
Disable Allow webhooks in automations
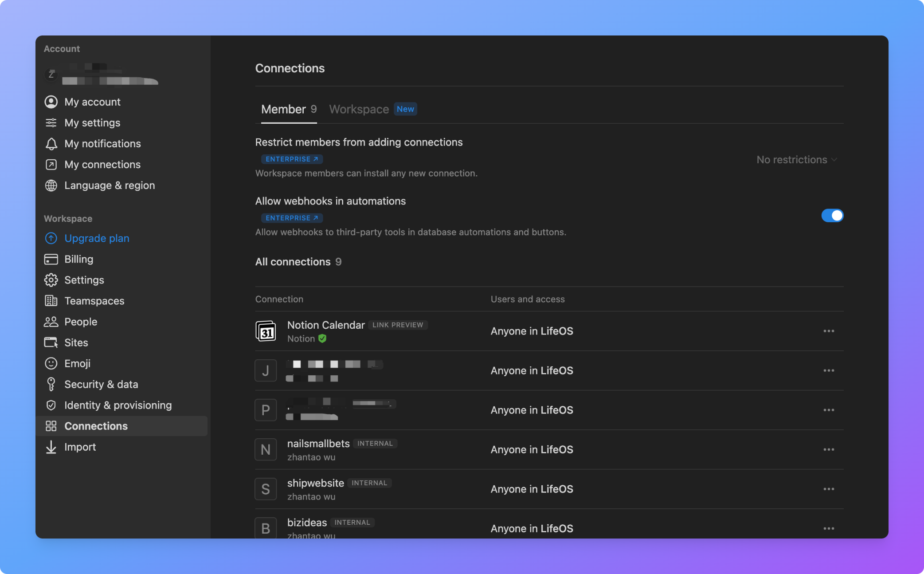[x=833, y=216]
